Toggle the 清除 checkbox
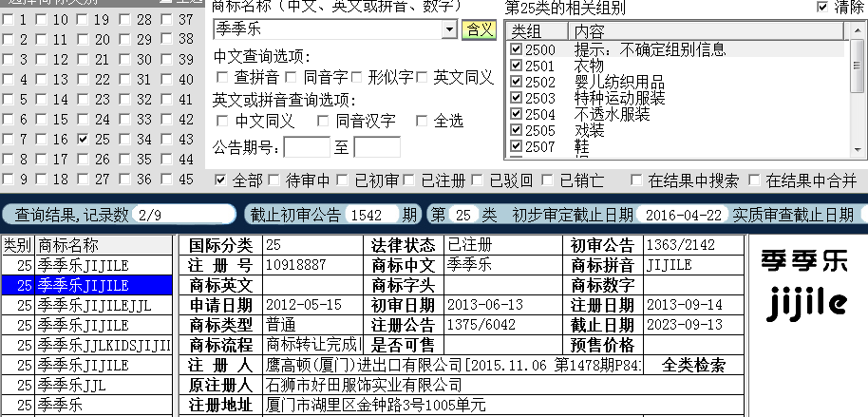The image size is (868, 417). [x=822, y=8]
